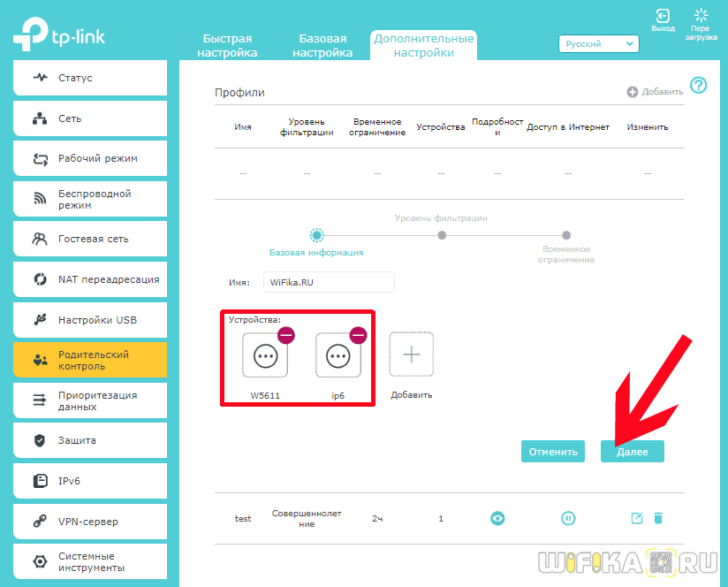Click the TP-Link logo
728x587 pixels.
pyautogui.click(x=59, y=34)
